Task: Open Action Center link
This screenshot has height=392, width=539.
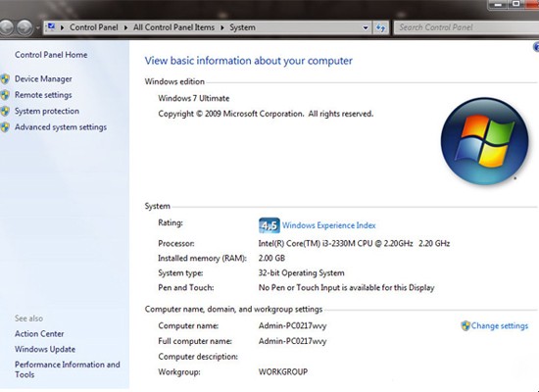Action: coord(39,334)
